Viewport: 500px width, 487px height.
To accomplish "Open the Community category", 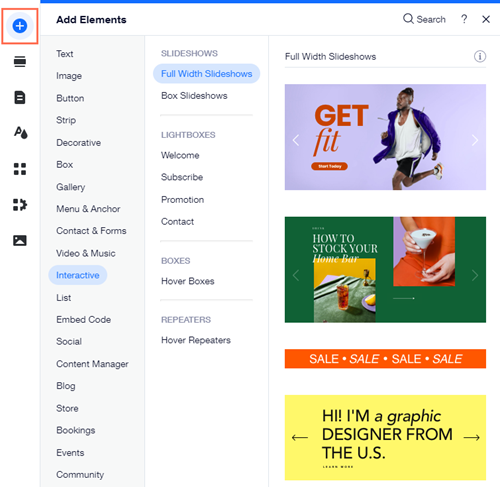I will click(x=80, y=475).
